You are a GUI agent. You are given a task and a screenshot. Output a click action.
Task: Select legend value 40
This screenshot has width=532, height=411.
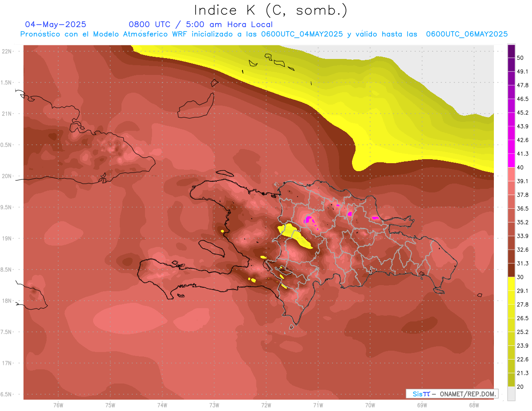(x=521, y=168)
